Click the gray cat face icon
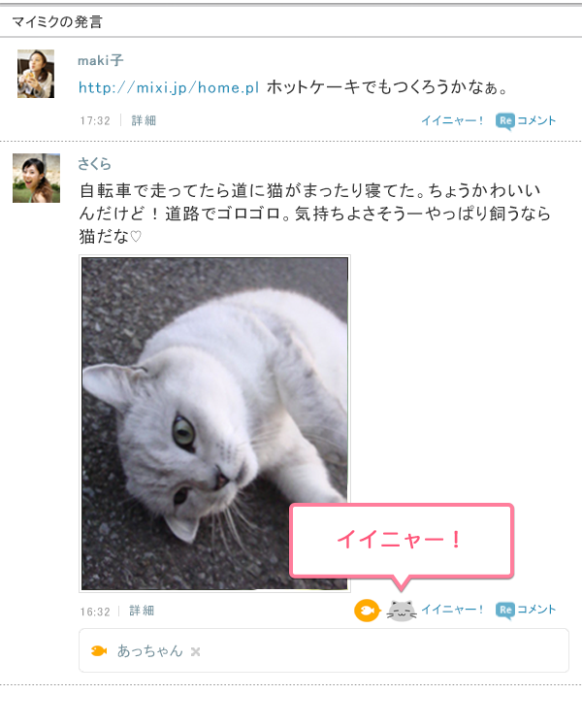582x728 pixels. pyautogui.click(x=402, y=611)
